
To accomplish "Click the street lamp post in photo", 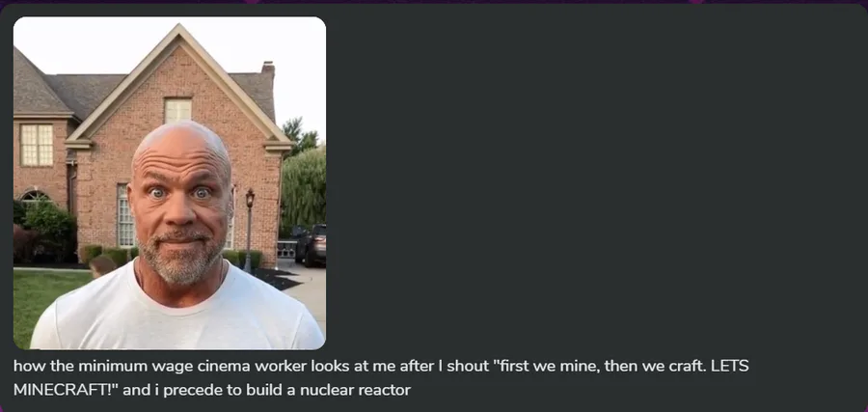I will [250, 230].
